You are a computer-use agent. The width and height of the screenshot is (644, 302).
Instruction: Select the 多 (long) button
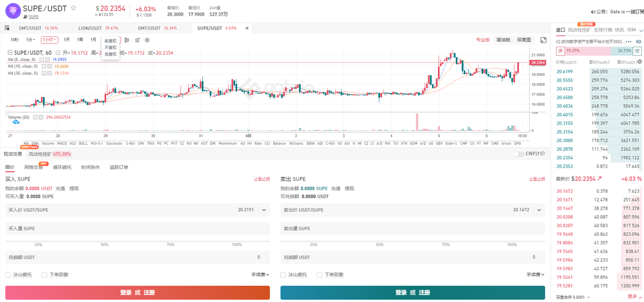point(560,51)
